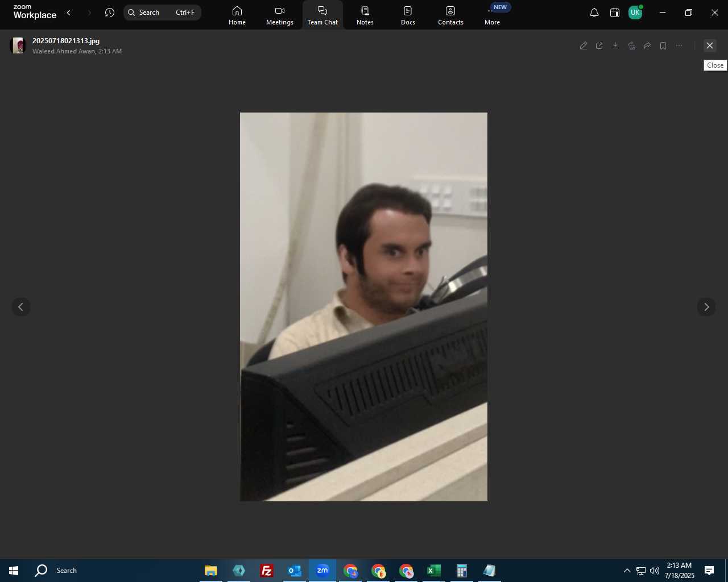Switch to the Meetings tab
Viewport: 728px width, 582px height.
point(280,15)
